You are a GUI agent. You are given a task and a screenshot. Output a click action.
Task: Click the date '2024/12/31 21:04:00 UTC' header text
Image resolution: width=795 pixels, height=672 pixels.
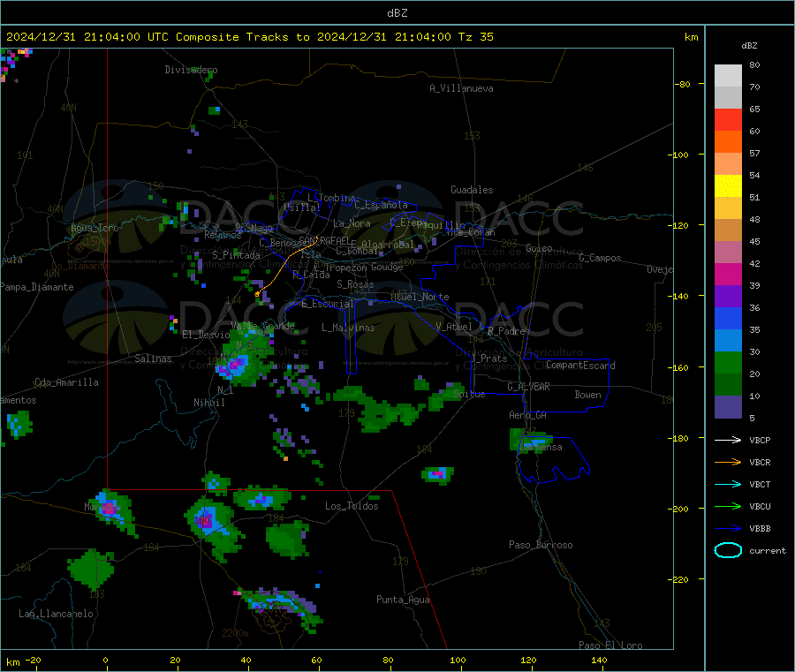[87, 37]
